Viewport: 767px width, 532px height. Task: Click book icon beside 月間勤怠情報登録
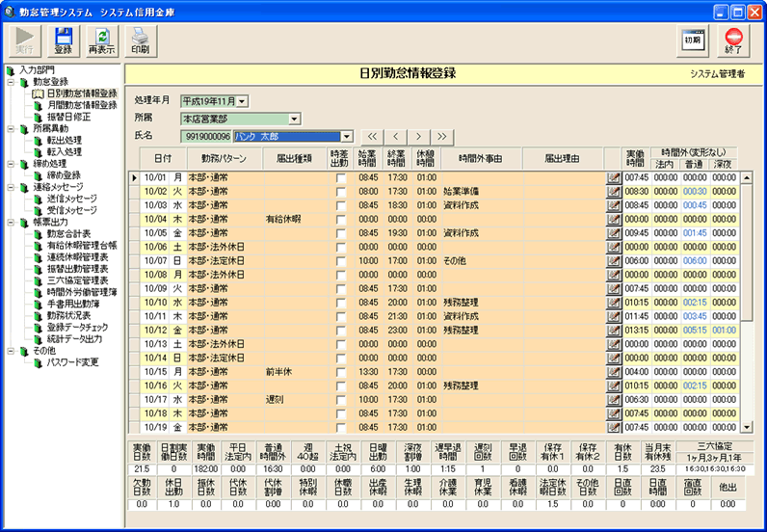coord(38,105)
